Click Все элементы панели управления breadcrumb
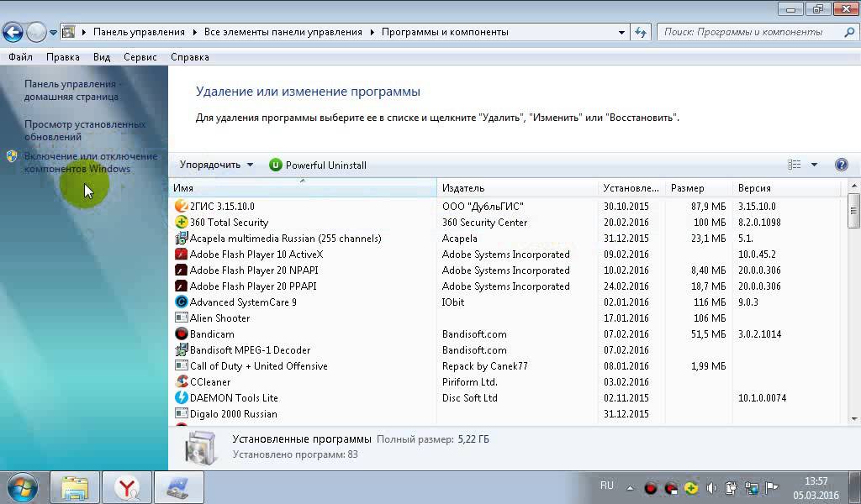Screen dimensions: 861x504 [x=283, y=33]
